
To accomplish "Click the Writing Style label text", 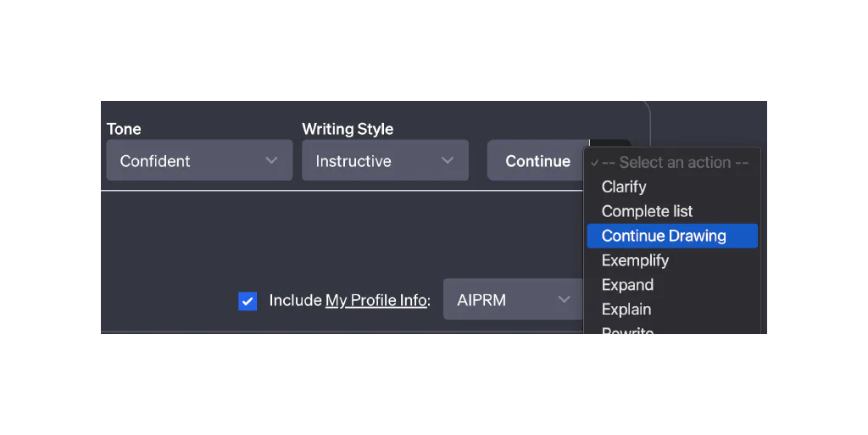I will click(348, 129).
